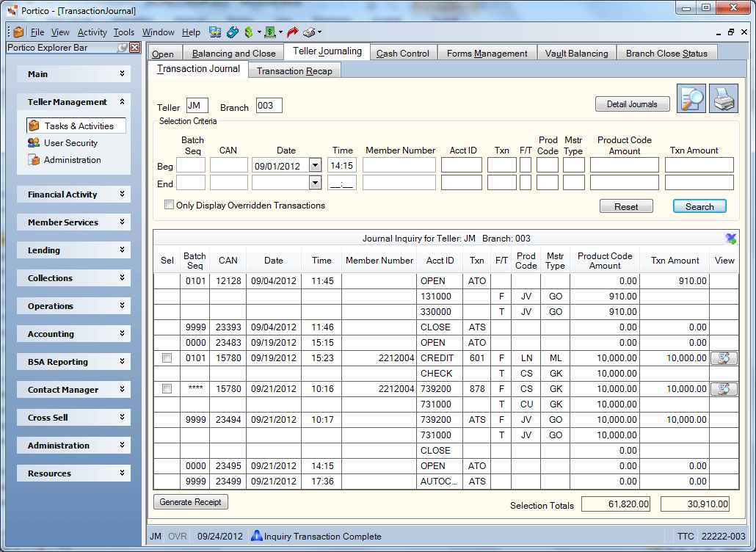
Task: Click the green dollar sign toolbar icon
Action: point(249,32)
